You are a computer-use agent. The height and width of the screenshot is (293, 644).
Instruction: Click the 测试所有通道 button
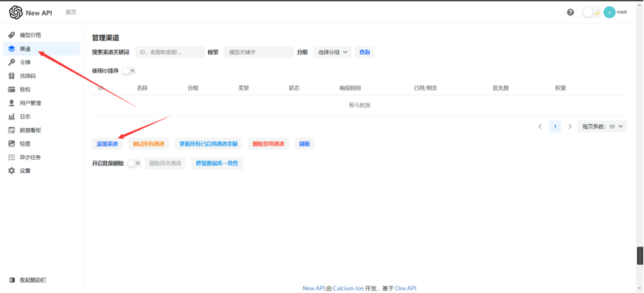click(149, 143)
